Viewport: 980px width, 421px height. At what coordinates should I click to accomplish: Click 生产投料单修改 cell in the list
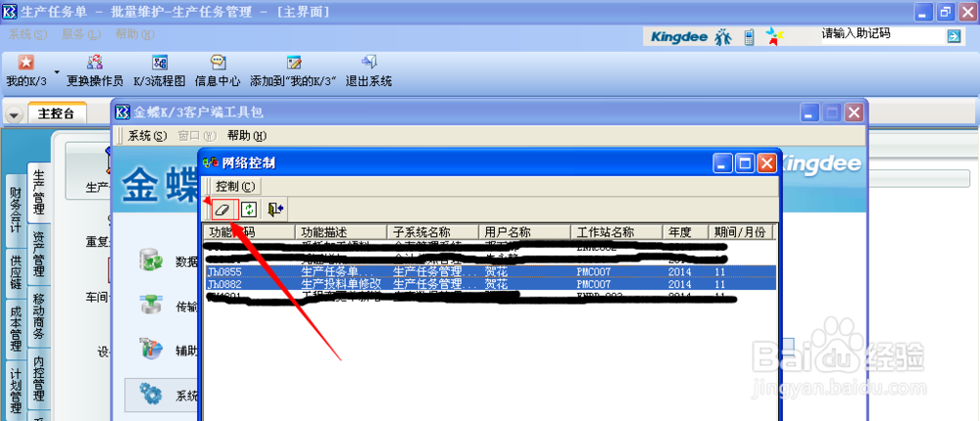(x=341, y=284)
